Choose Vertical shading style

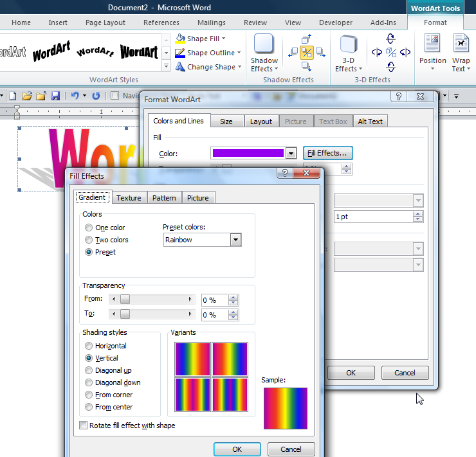click(x=89, y=358)
